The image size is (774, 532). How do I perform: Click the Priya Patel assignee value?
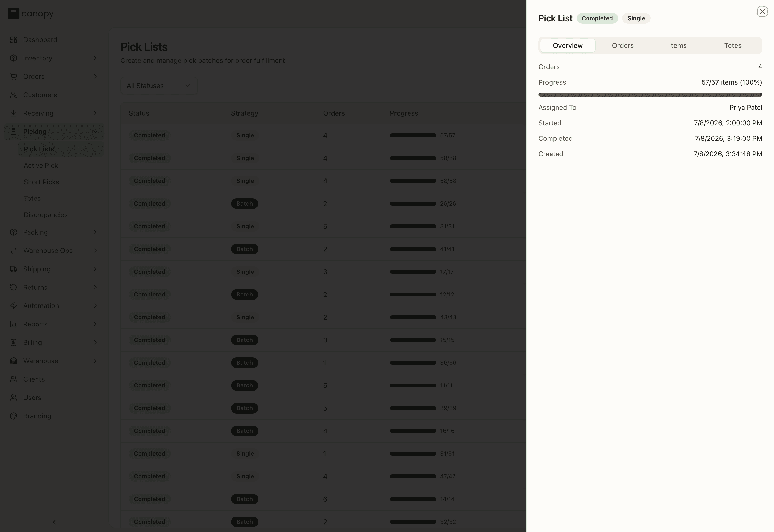click(746, 107)
